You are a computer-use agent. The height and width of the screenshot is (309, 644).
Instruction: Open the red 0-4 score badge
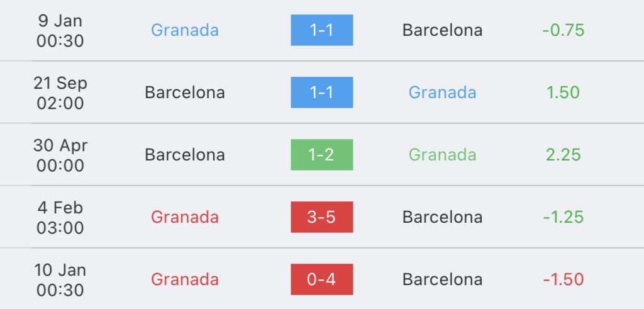(321, 279)
